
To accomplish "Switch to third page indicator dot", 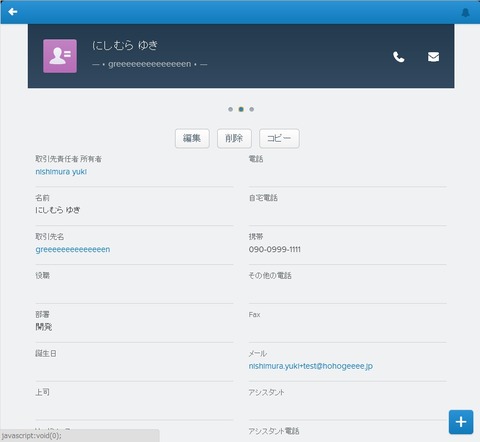I will [x=252, y=109].
